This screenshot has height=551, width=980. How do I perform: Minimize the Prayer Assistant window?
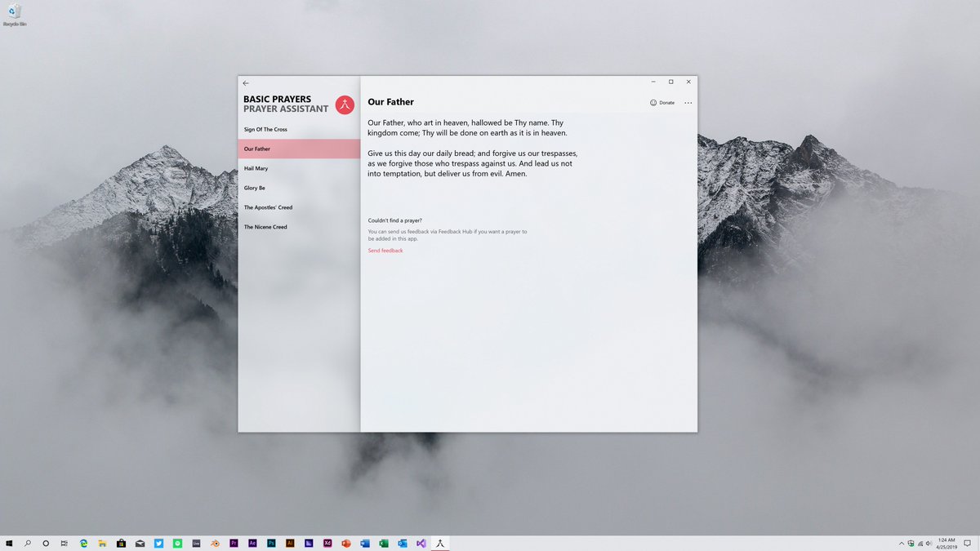(654, 82)
